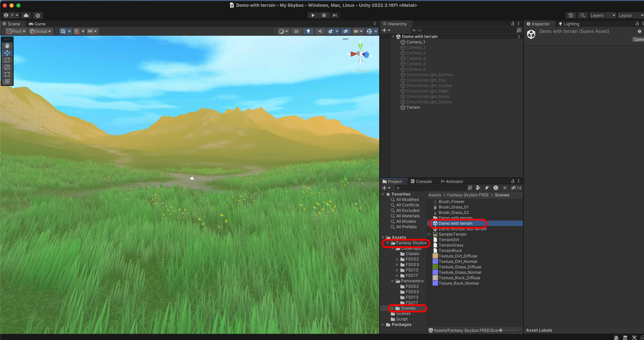Toggle scene lighting on or off
Viewport: 644px width, 340px height.
[308, 31]
